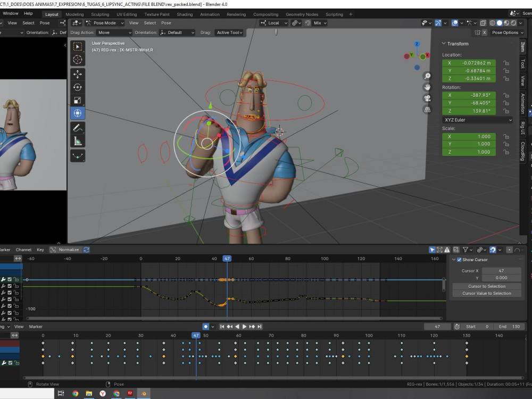This screenshot has width=532, height=399.
Task: Click the End frame 130 field
Action: pos(509,327)
